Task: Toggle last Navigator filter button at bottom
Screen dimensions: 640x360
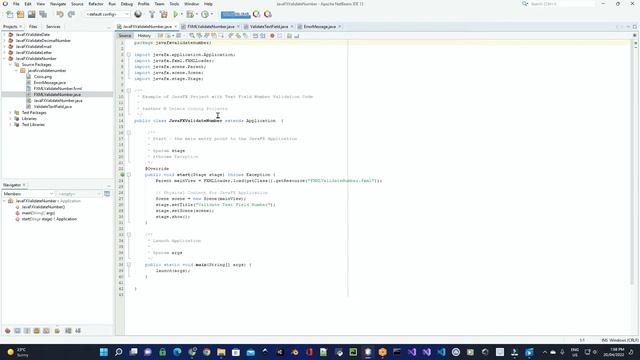Action: coord(78,331)
